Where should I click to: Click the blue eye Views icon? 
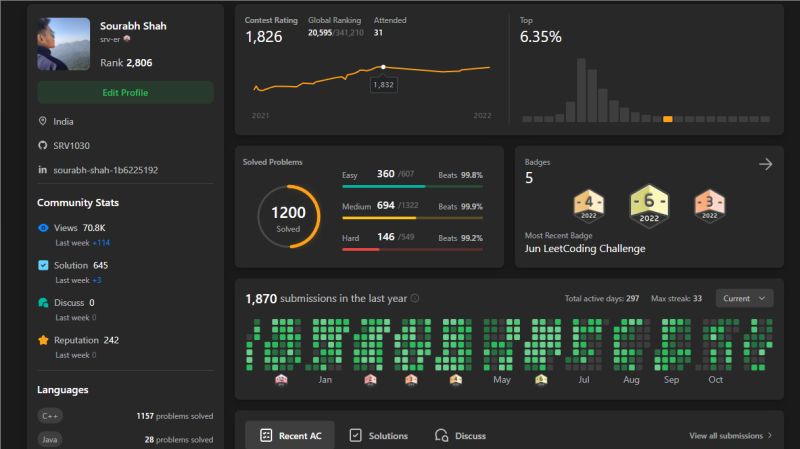click(43, 228)
